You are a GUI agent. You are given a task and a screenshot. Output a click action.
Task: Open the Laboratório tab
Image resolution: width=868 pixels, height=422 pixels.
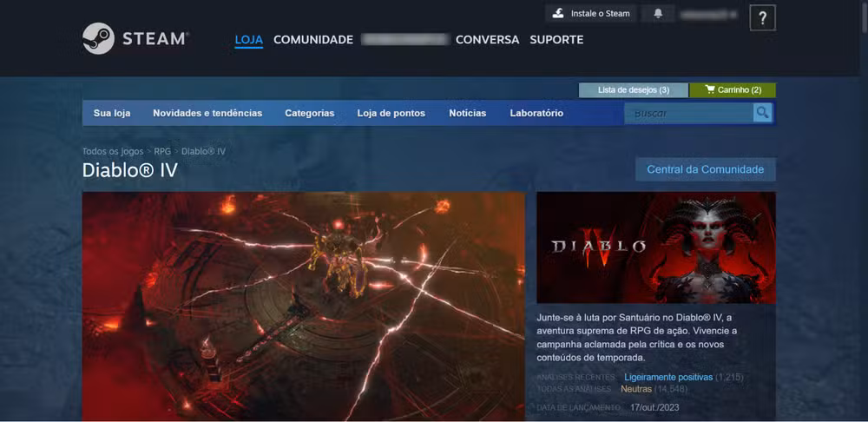coord(536,113)
